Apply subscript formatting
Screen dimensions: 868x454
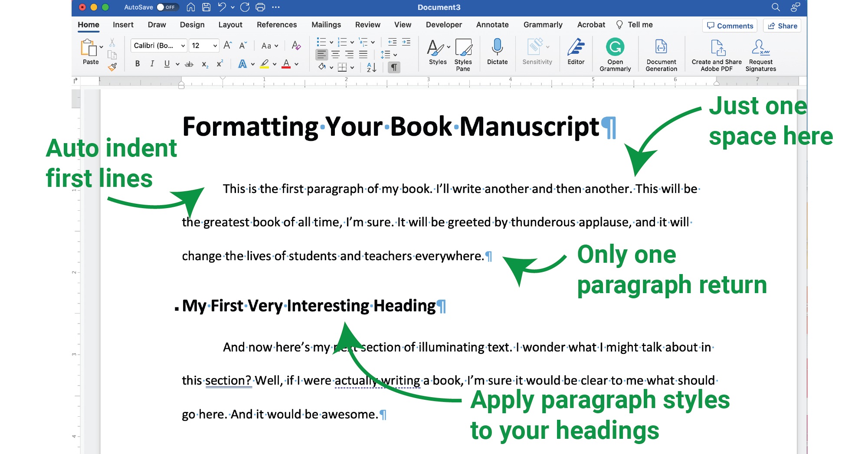click(205, 64)
